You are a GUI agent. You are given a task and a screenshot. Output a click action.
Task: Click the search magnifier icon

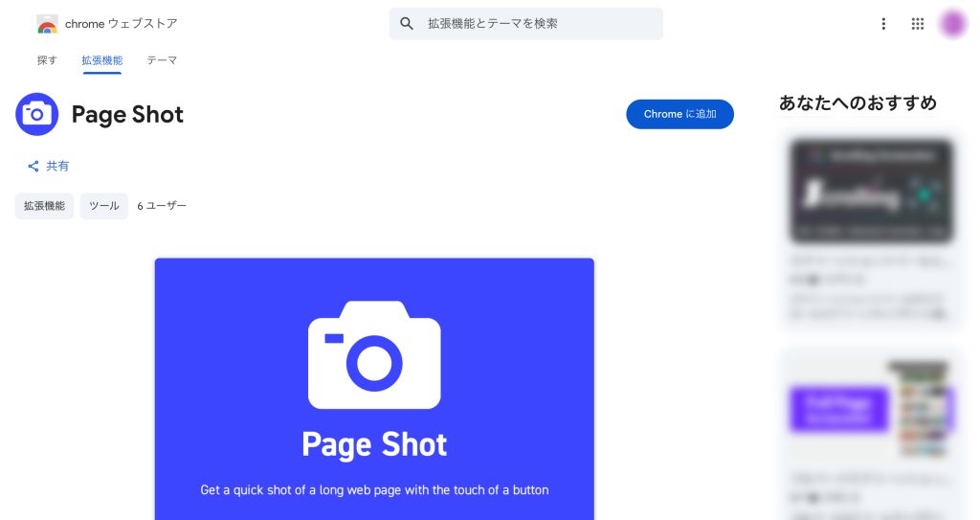[x=406, y=24]
